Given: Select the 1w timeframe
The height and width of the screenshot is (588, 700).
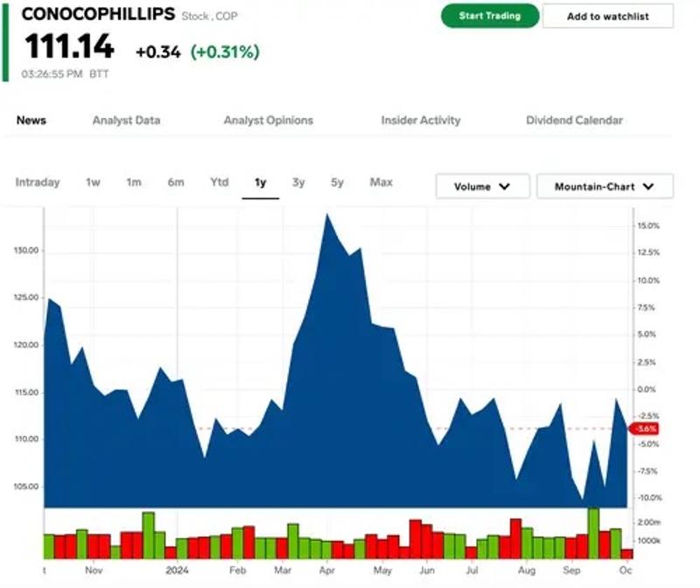Looking at the screenshot, I should click(x=92, y=183).
